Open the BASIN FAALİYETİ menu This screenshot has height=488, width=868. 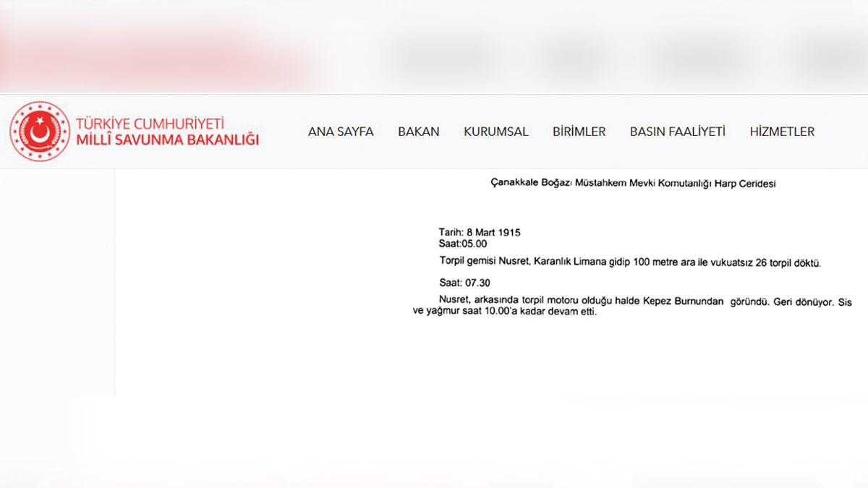coord(677,132)
